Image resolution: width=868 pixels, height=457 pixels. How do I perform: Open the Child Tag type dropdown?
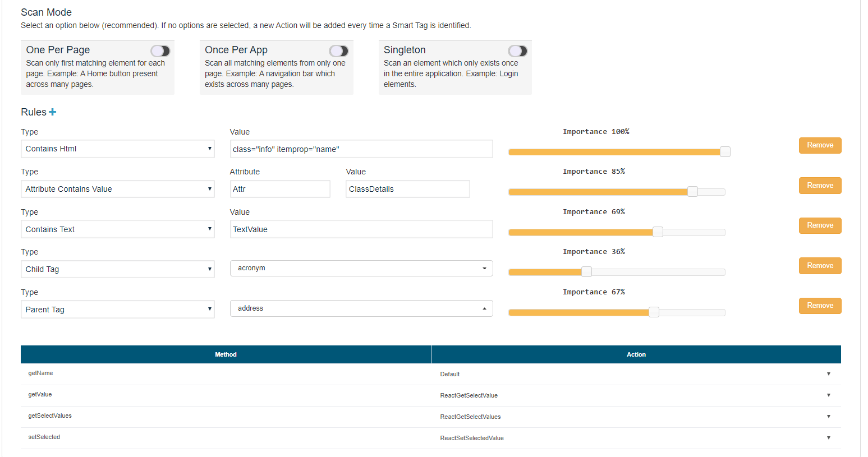(118, 269)
